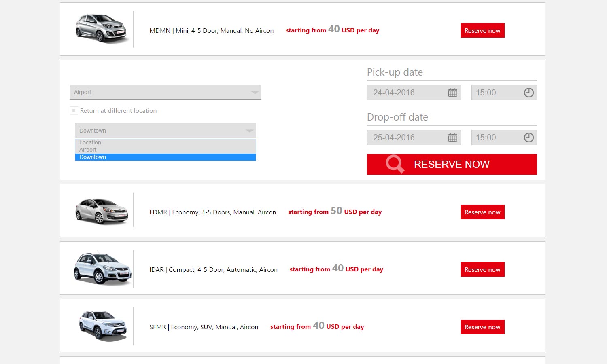The image size is (607, 364).
Task: Open the pick-up date calendar icon
Action: click(452, 93)
